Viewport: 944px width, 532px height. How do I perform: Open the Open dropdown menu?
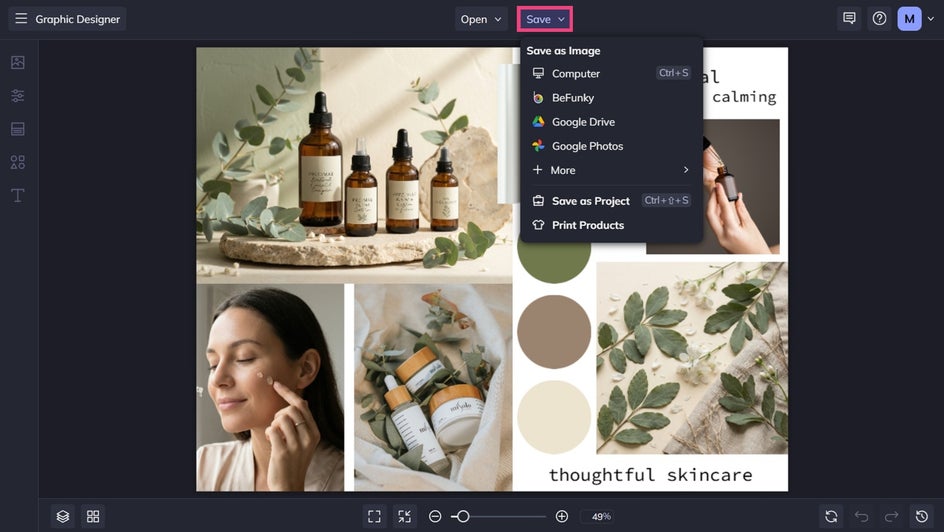pos(481,19)
